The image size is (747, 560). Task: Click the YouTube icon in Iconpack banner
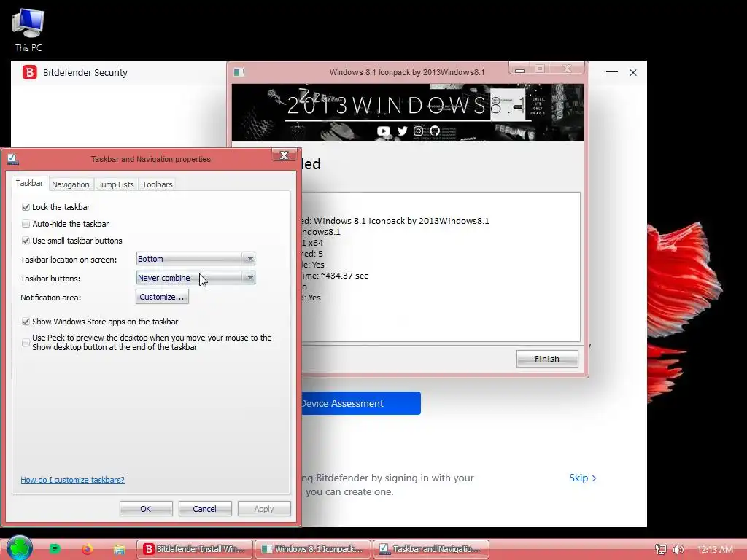[x=384, y=131]
